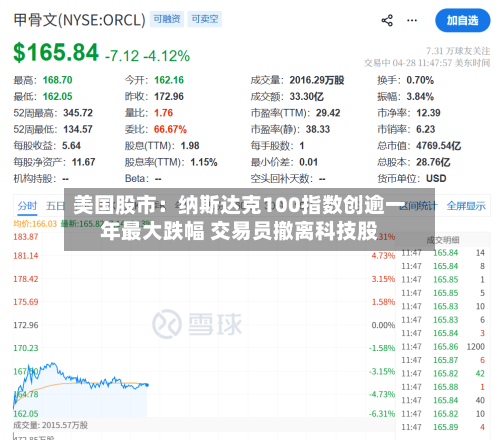
Task: Select the 可卖空 tag
Action: pos(205,19)
